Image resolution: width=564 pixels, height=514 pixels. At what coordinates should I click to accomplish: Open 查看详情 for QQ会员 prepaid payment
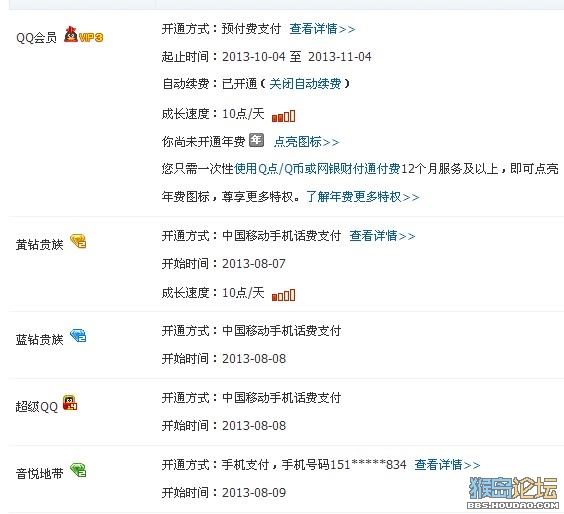pos(322,29)
